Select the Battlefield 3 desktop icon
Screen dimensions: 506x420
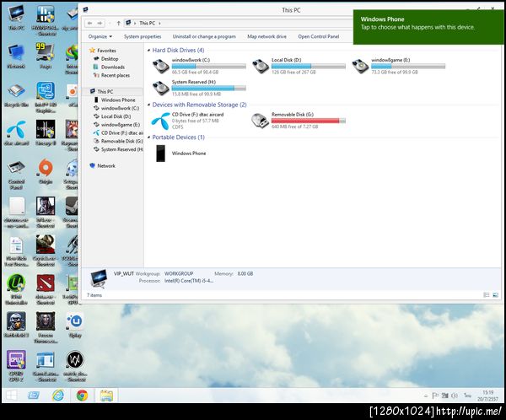point(16,325)
